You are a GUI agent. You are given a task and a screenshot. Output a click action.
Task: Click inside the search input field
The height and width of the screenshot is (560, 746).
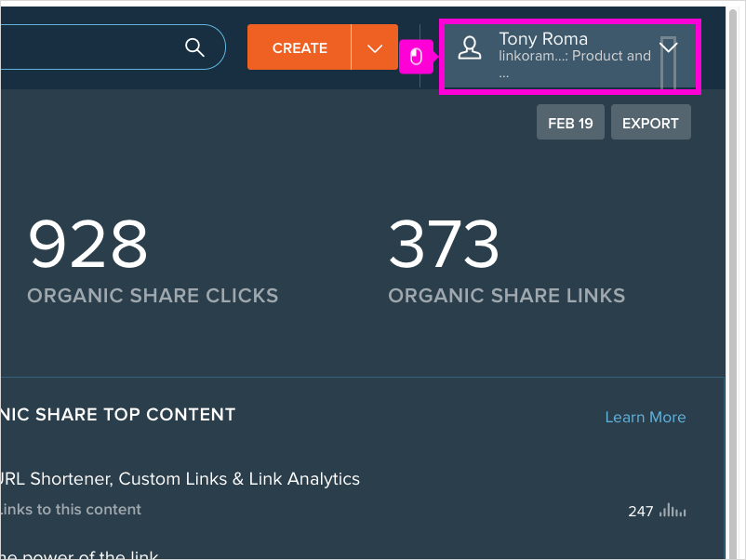click(x=113, y=47)
